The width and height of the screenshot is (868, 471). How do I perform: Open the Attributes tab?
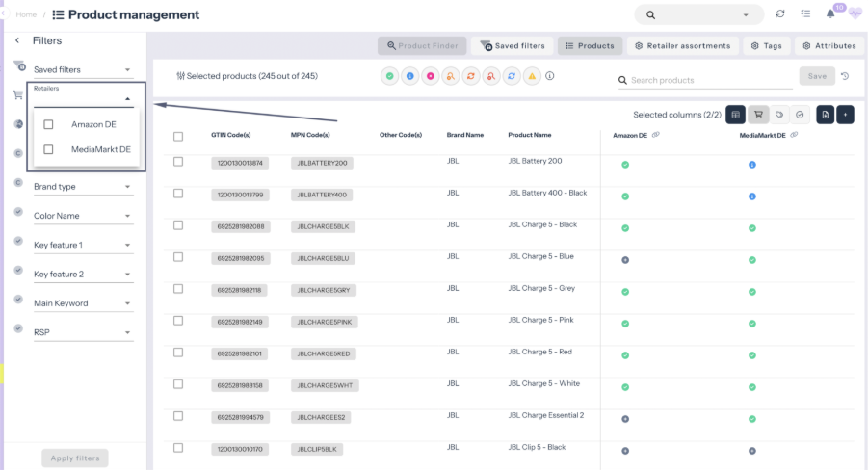828,45
